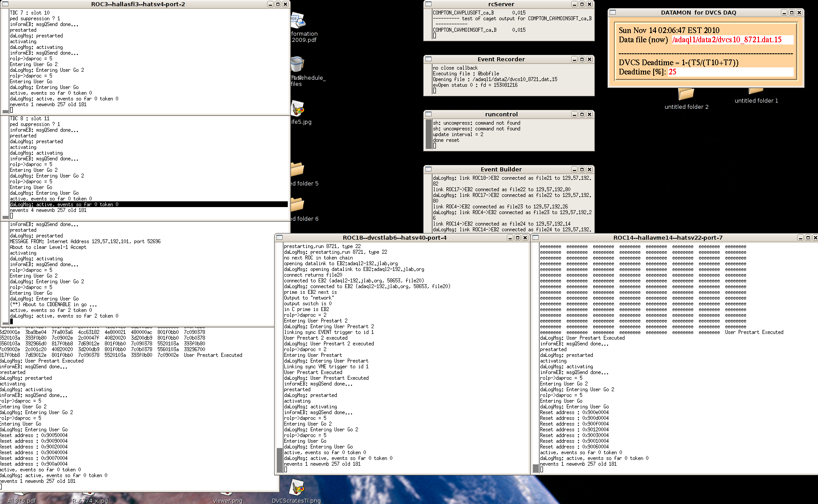Select the untitled folder 1 label
Screen dimensions: 818x504
click(x=756, y=100)
